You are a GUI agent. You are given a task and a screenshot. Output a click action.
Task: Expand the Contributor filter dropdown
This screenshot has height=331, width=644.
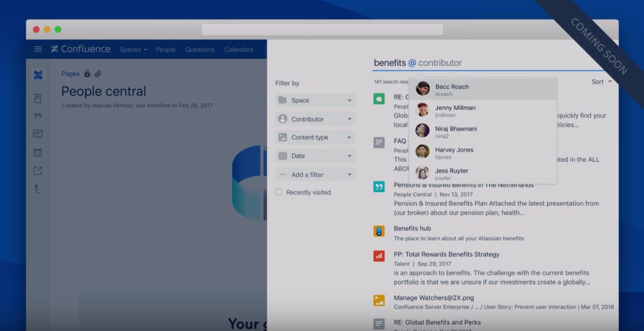coord(315,119)
